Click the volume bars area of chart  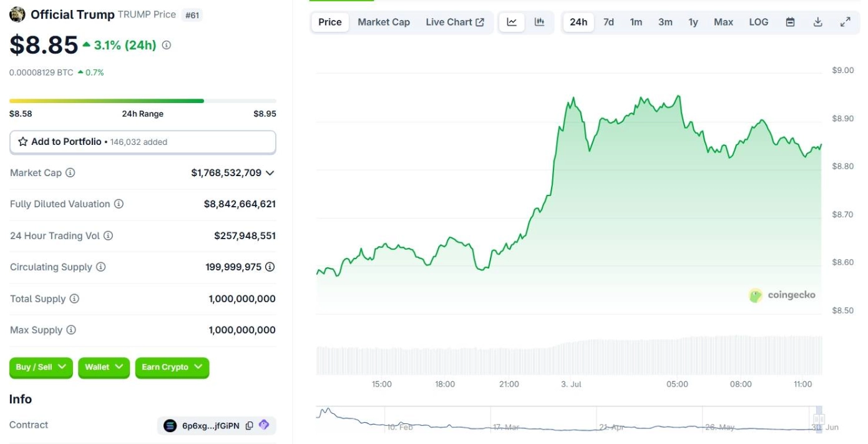pyautogui.click(x=569, y=355)
